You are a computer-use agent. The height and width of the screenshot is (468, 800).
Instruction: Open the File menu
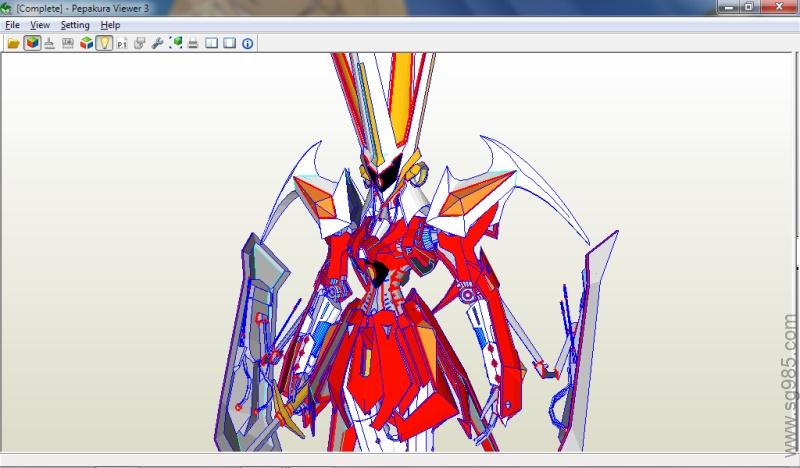pyautogui.click(x=12, y=25)
